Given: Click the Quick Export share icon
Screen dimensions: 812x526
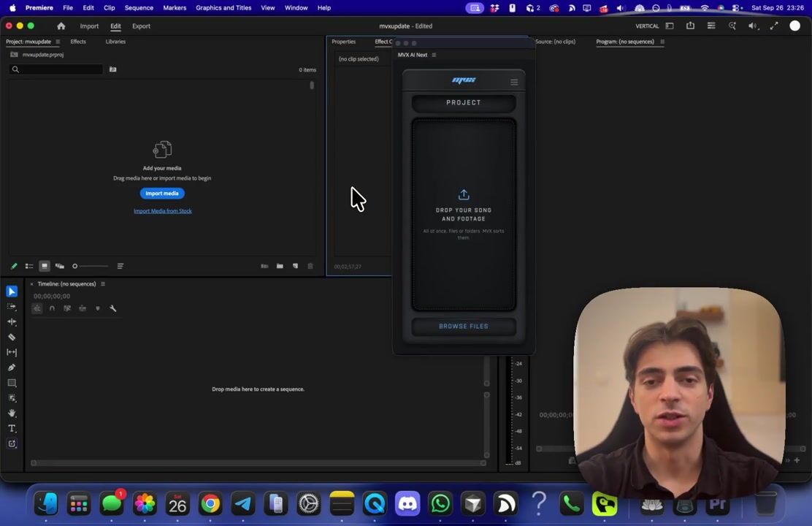Looking at the screenshot, I should [x=690, y=26].
